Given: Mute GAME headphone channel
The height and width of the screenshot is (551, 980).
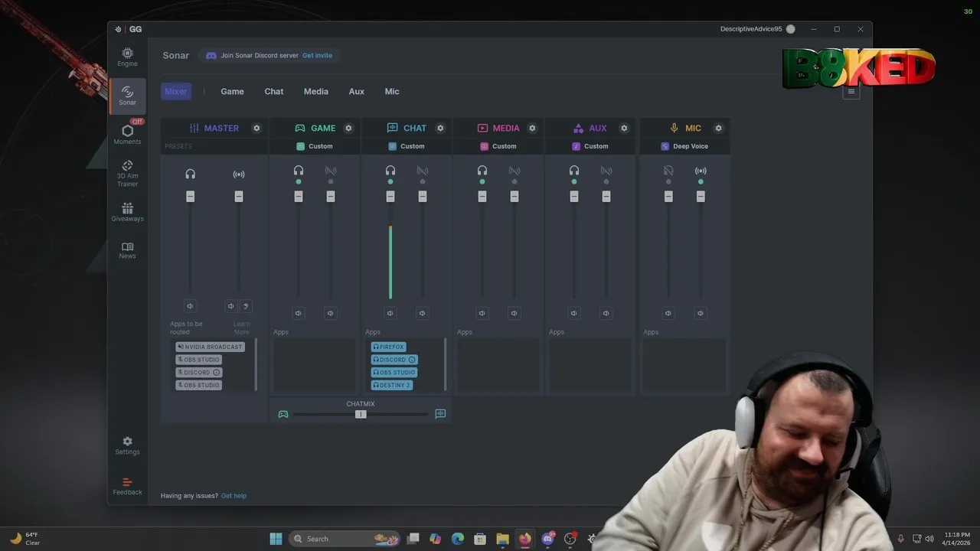Looking at the screenshot, I should [299, 313].
